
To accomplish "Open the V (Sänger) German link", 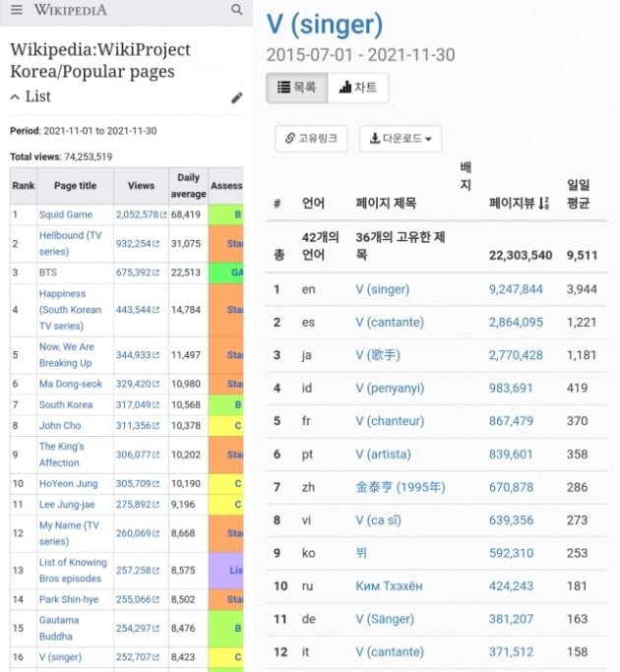I will (x=385, y=619).
